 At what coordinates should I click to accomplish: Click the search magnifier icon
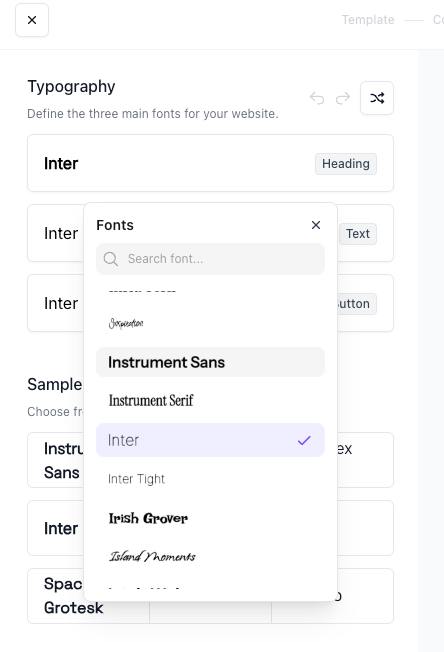tap(111, 259)
